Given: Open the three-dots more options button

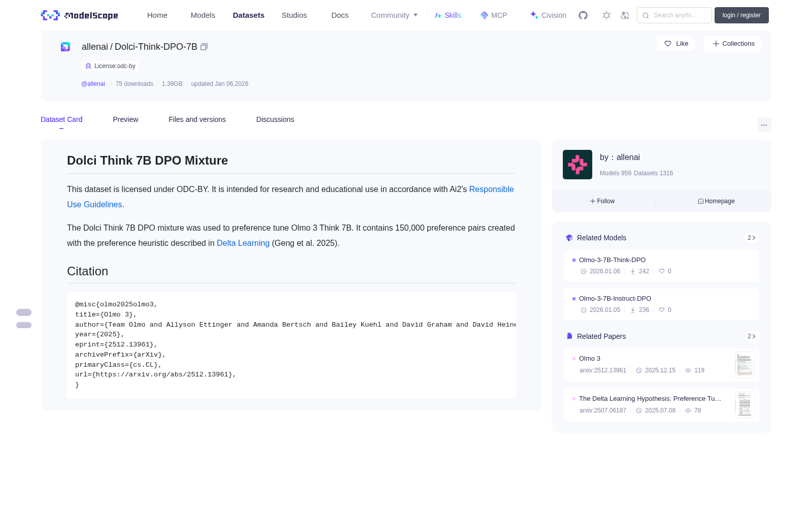Looking at the screenshot, I should point(764,124).
